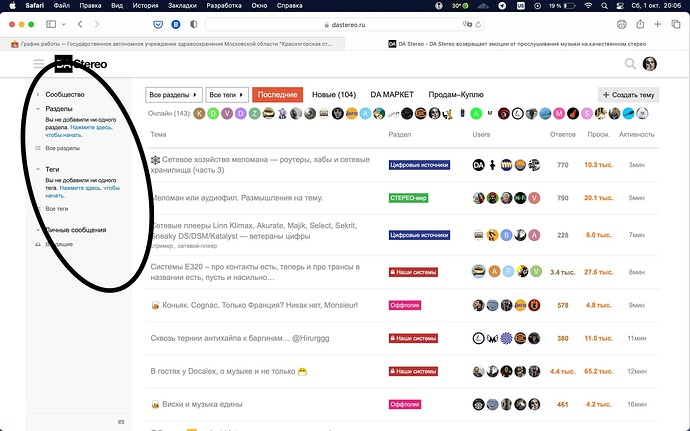The width and height of the screenshot is (690, 431).
Task: Open the forum search magnifier icon
Action: point(630,64)
